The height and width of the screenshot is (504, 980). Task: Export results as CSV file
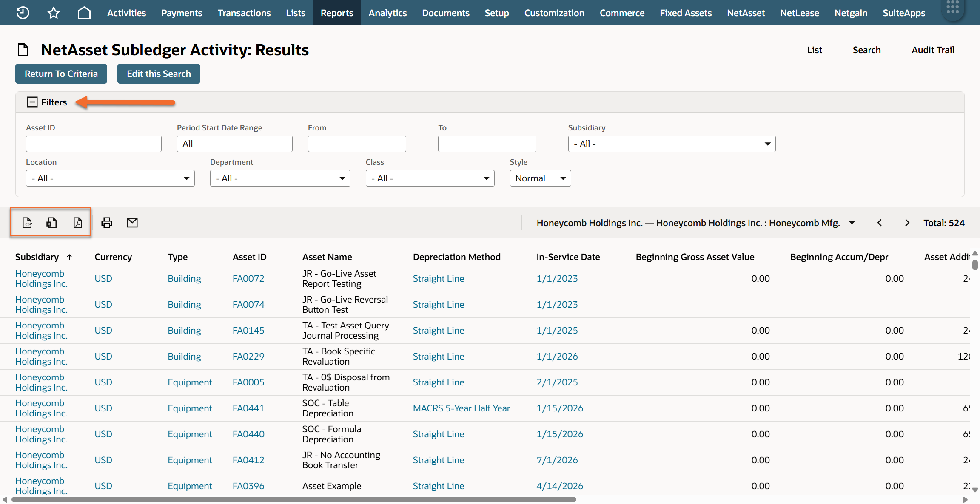click(27, 223)
